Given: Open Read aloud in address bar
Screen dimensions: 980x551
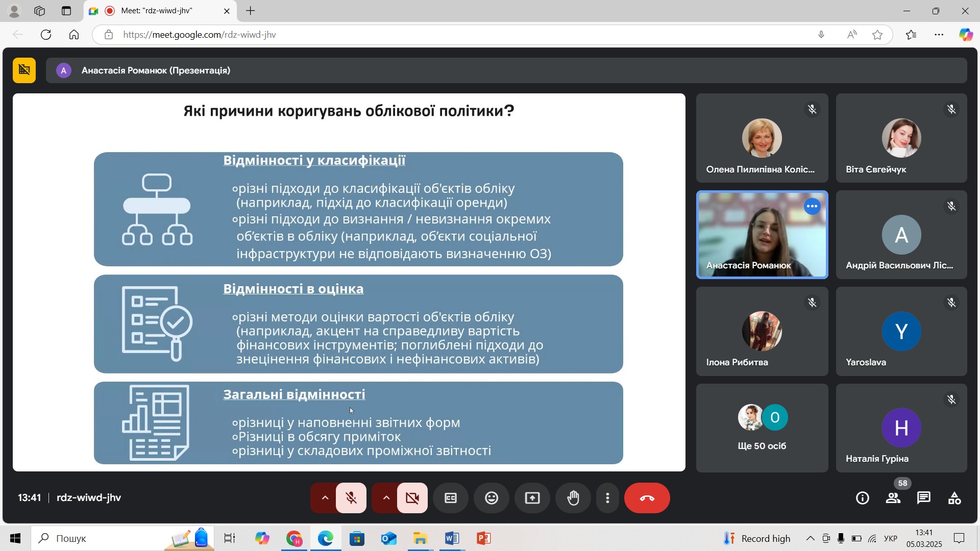Looking at the screenshot, I should [x=852, y=35].
